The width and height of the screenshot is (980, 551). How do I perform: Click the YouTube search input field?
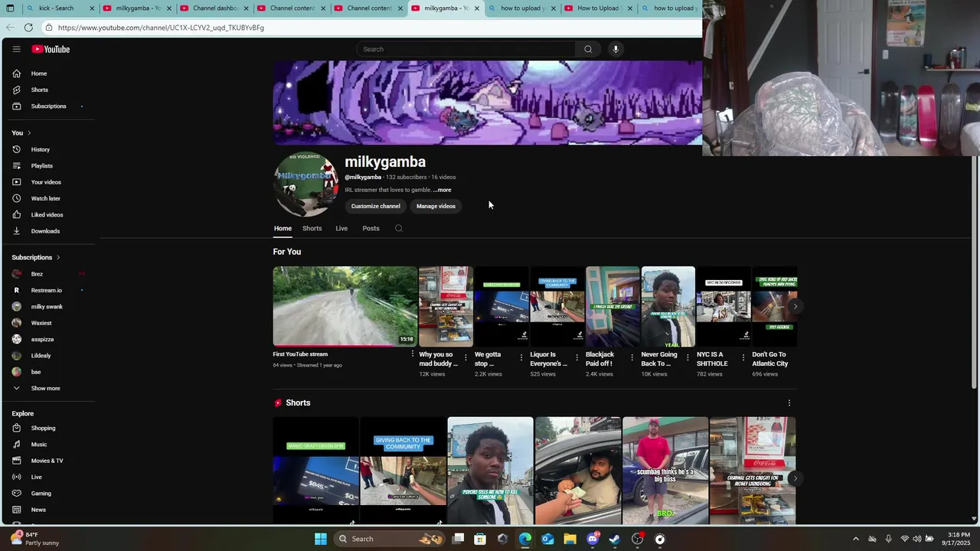465,49
